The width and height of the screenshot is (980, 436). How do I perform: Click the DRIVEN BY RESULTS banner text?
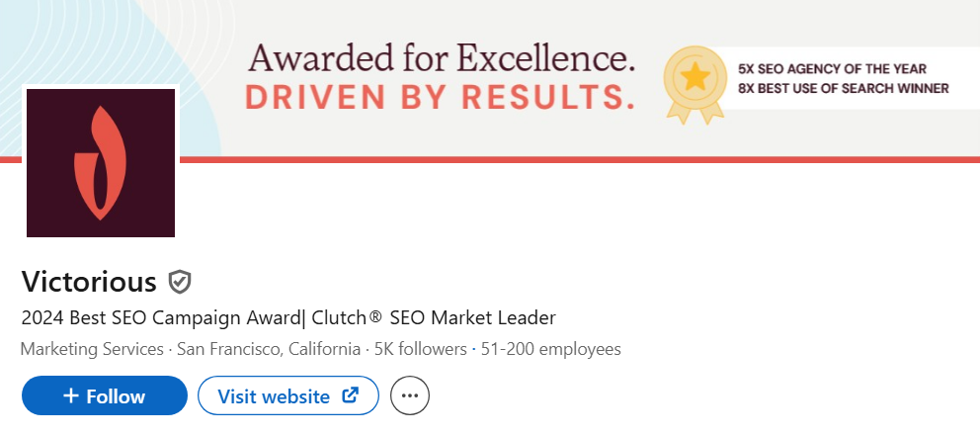(441, 98)
